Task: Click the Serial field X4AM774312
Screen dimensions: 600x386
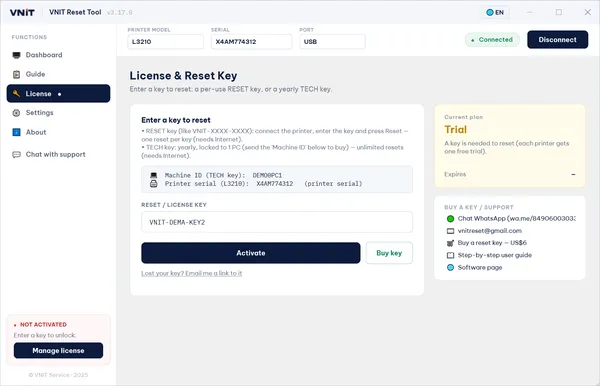Action: [251, 42]
